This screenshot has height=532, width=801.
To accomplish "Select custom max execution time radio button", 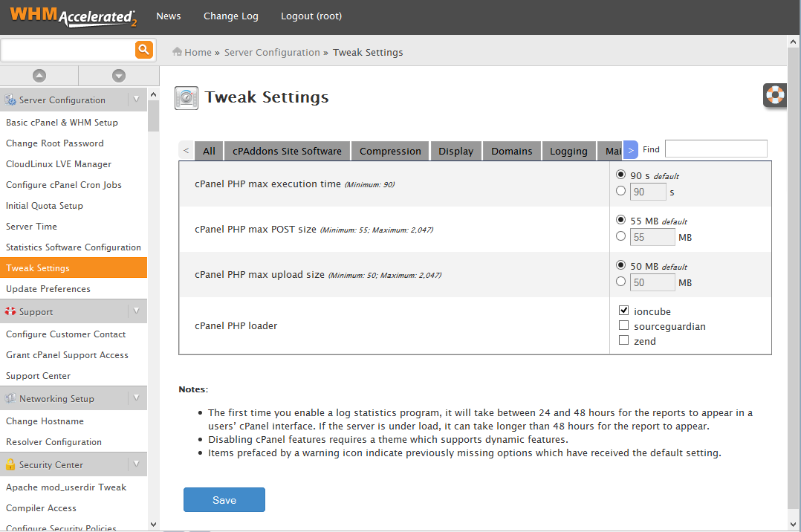I will (x=621, y=191).
